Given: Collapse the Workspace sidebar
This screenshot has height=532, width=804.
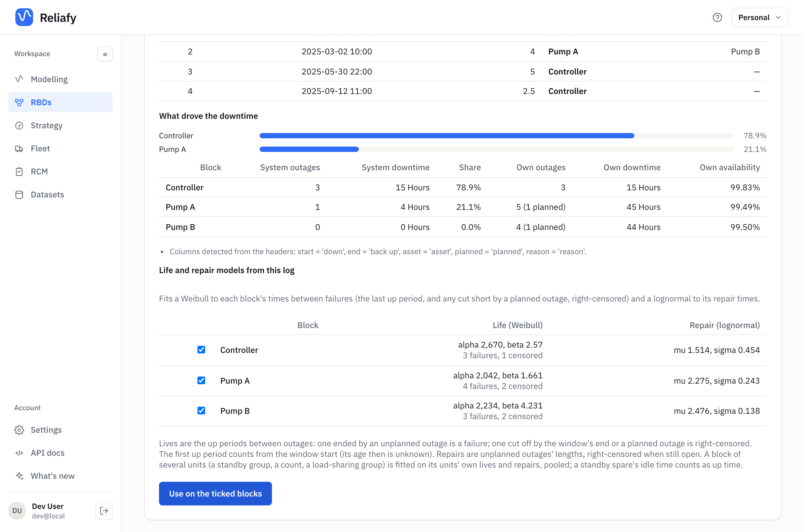Looking at the screenshot, I should click(x=105, y=54).
